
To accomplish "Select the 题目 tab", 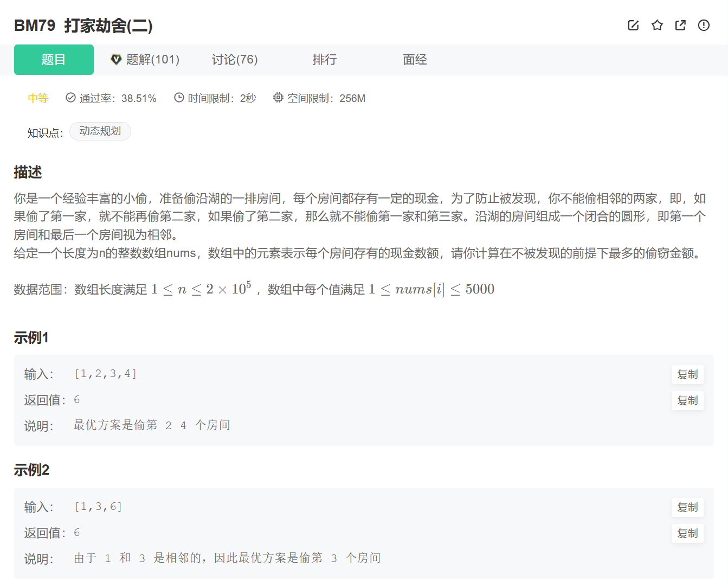I will [x=54, y=60].
